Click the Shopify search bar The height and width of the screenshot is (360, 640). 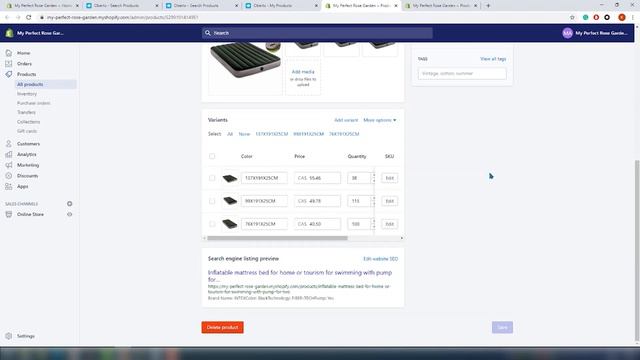tap(317, 33)
